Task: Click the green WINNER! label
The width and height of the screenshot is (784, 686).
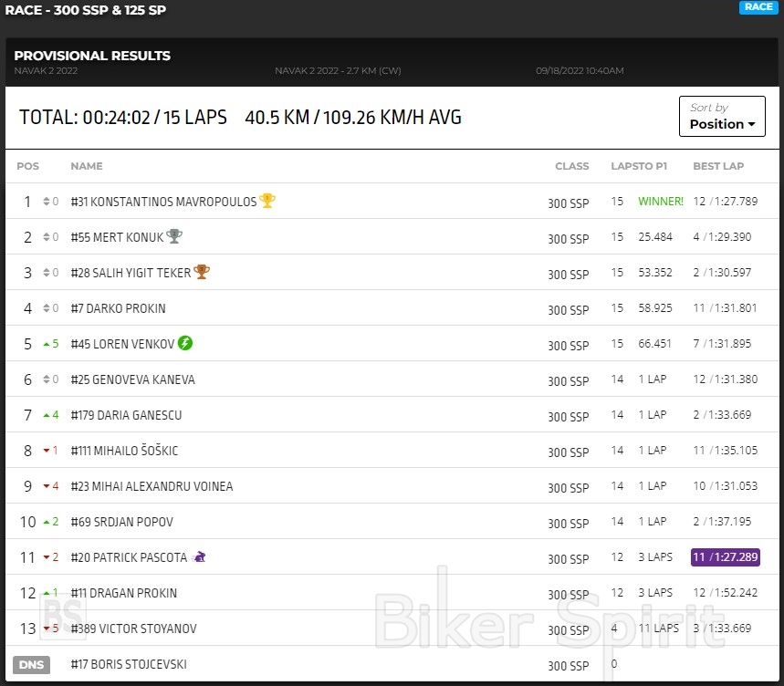Action: pos(661,201)
